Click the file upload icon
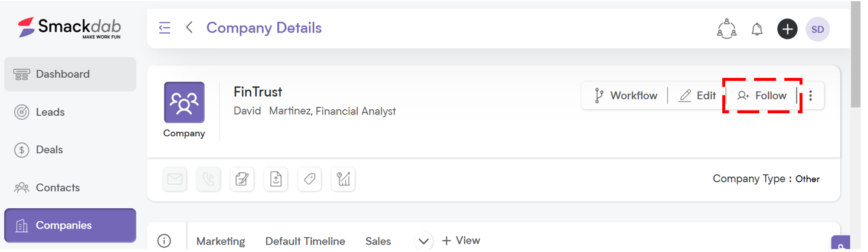Screen dimensions: 868x252 [x=276, y=179]
